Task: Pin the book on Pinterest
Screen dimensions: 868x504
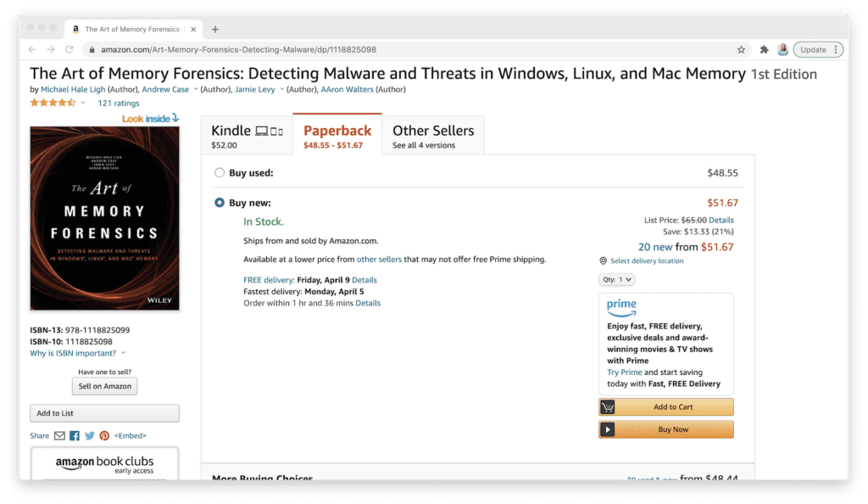Action: coord(104,436)
